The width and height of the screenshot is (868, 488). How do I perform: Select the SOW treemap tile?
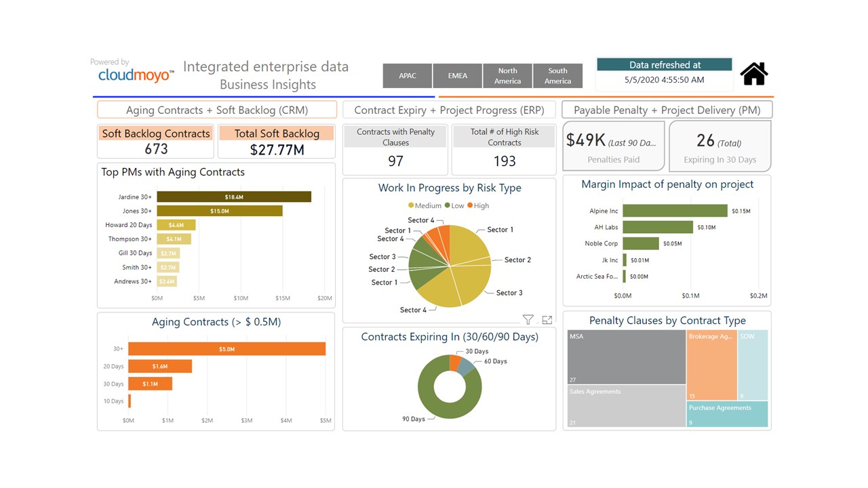click(753, 365)
